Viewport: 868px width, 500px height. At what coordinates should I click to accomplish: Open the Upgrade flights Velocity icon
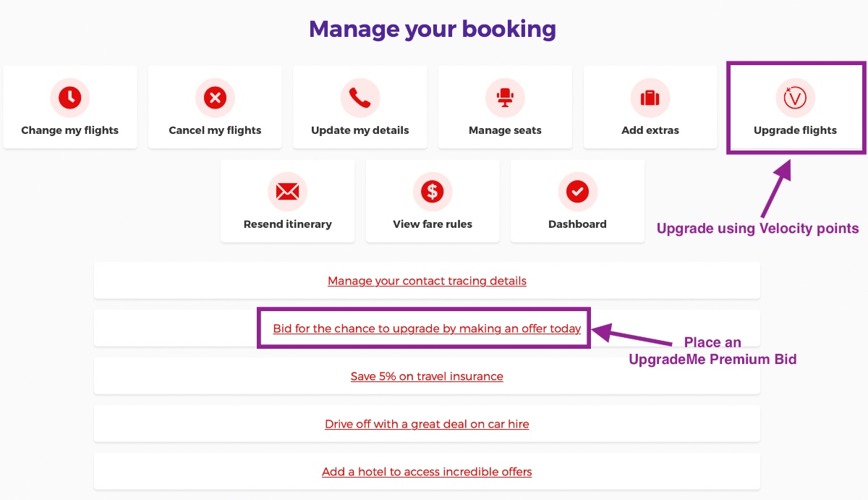click(794, 98)
